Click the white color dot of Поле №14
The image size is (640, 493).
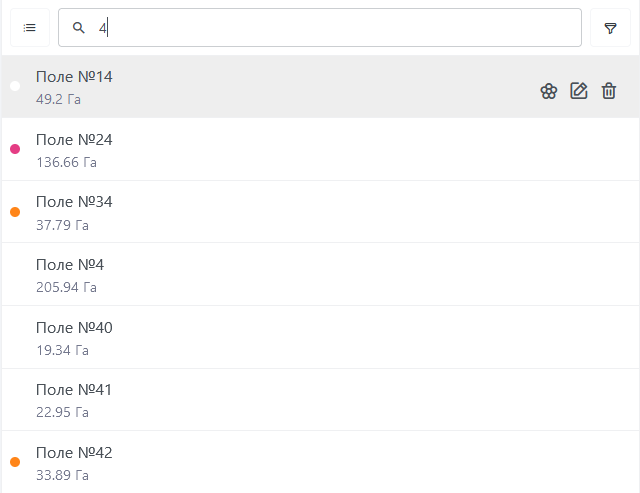(15, 86)
